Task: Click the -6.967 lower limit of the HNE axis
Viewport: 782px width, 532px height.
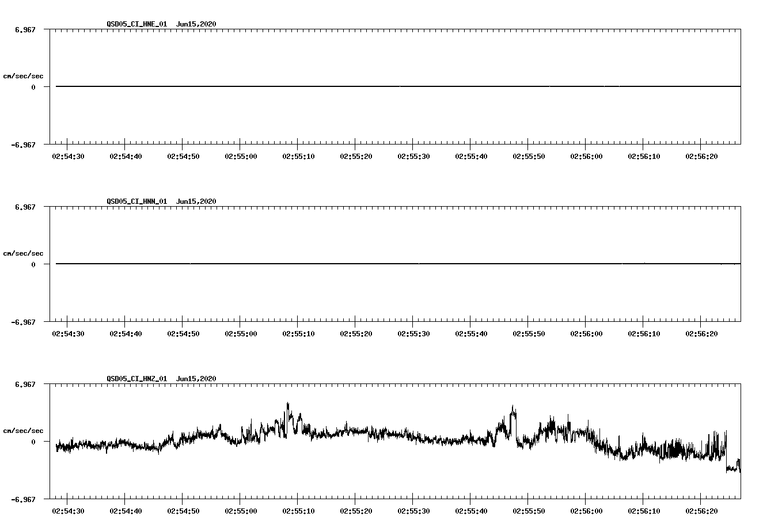Action: [x=23, y=145]
